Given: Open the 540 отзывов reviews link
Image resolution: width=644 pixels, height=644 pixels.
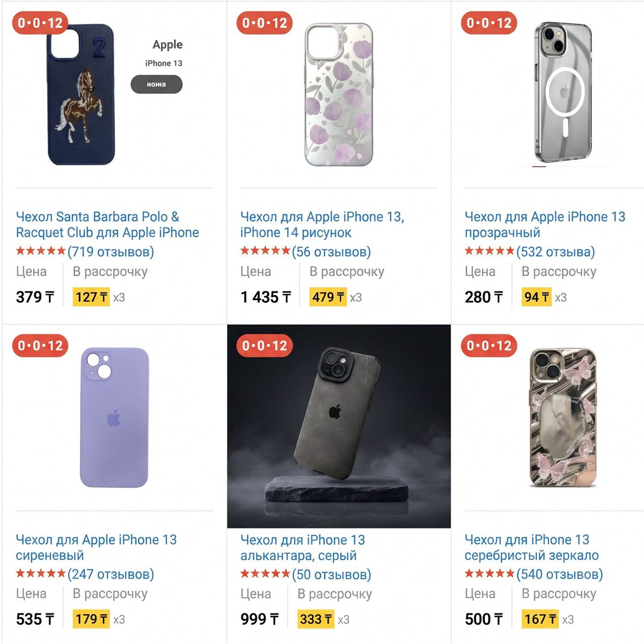Looking at the screenshot, I should pyautogui.click(x=560, y=574).
